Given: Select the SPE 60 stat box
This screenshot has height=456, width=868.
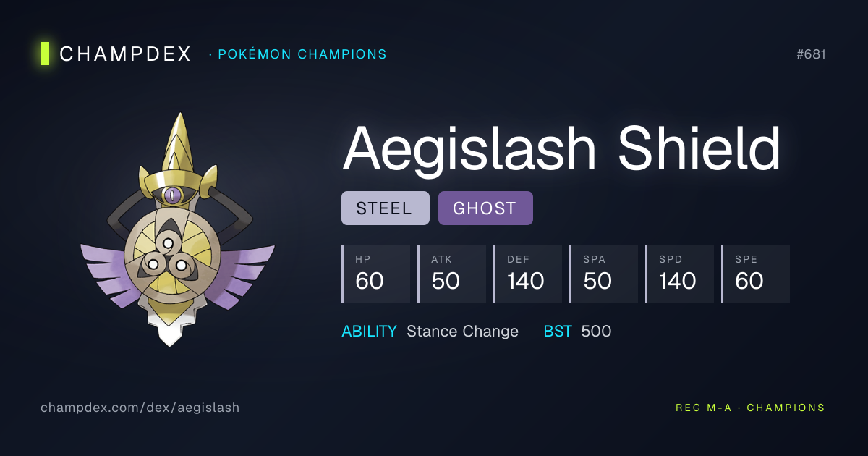Looking at the screenshot, I should [756, 274].
